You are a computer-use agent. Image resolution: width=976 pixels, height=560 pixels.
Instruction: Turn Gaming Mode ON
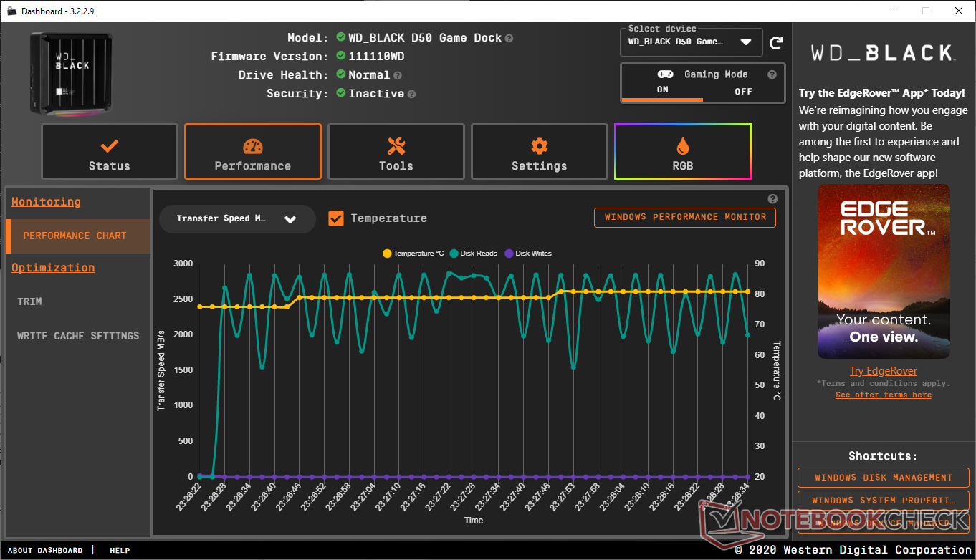[662, 90]
